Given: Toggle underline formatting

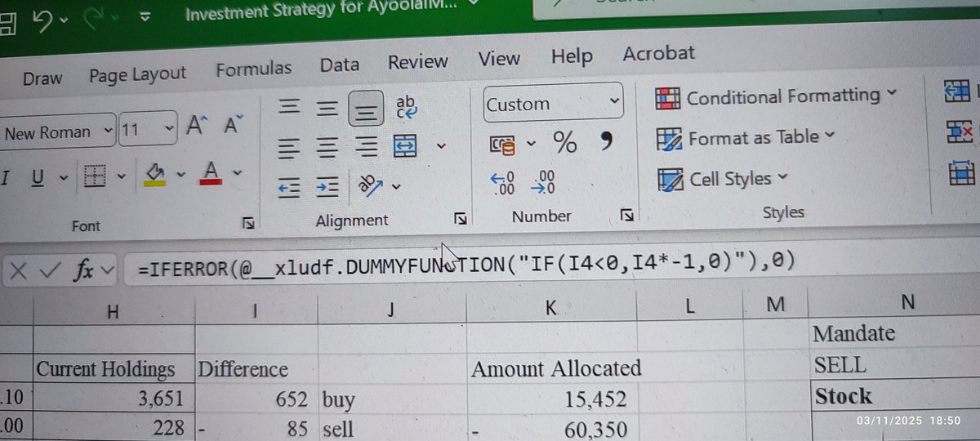Looking at the screenshot, I should tap(38, 177).
